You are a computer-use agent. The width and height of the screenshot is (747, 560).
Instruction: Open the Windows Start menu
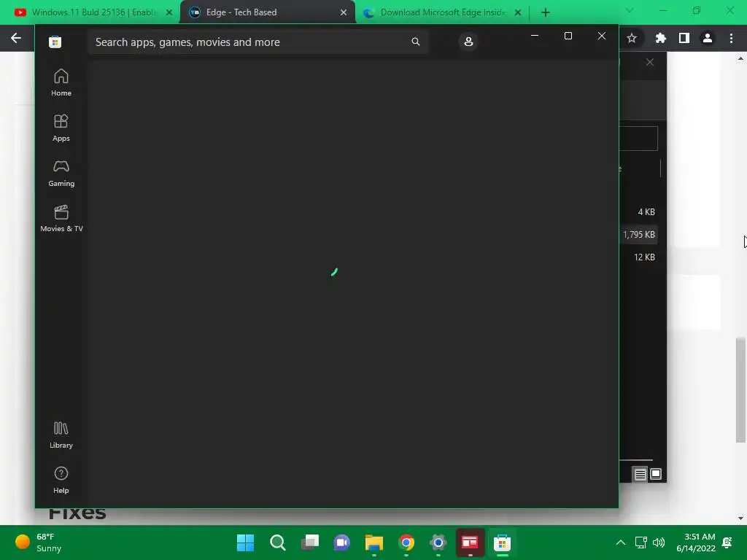[245, 542]
